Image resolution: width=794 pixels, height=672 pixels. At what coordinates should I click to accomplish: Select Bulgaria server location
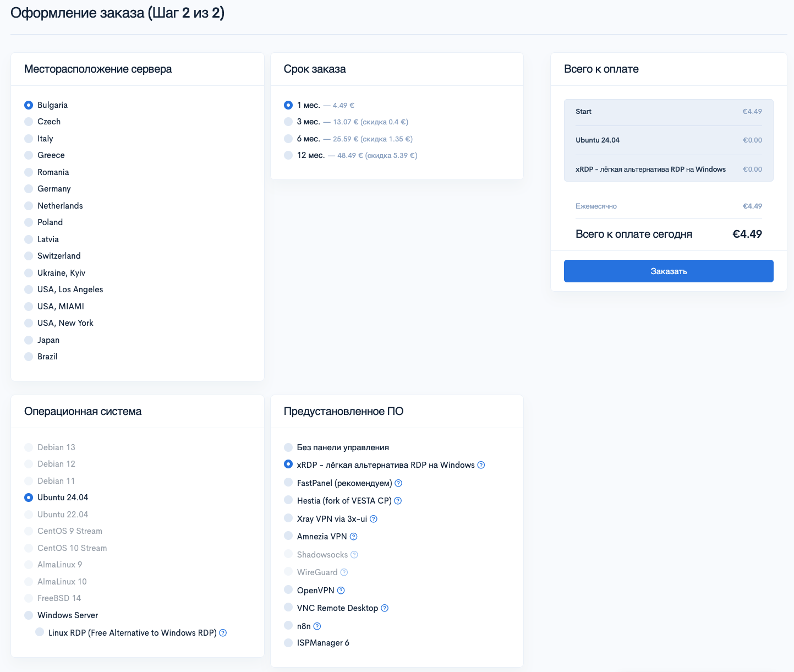point(29,105)
